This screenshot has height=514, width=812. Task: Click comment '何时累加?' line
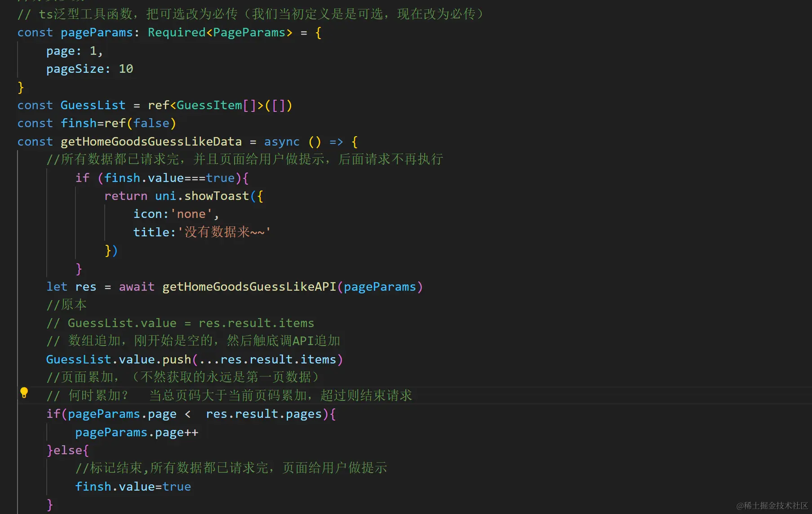click(x=229, y=395)
